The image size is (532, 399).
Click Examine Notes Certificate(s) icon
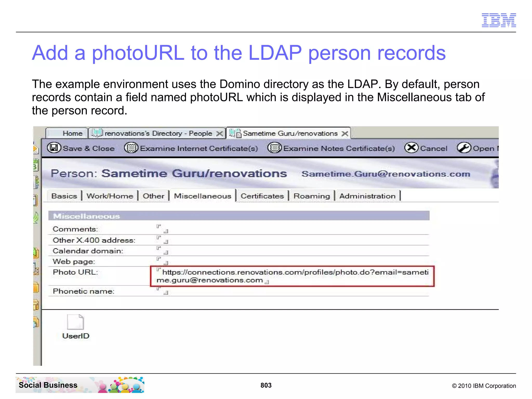tap(274, 148)
